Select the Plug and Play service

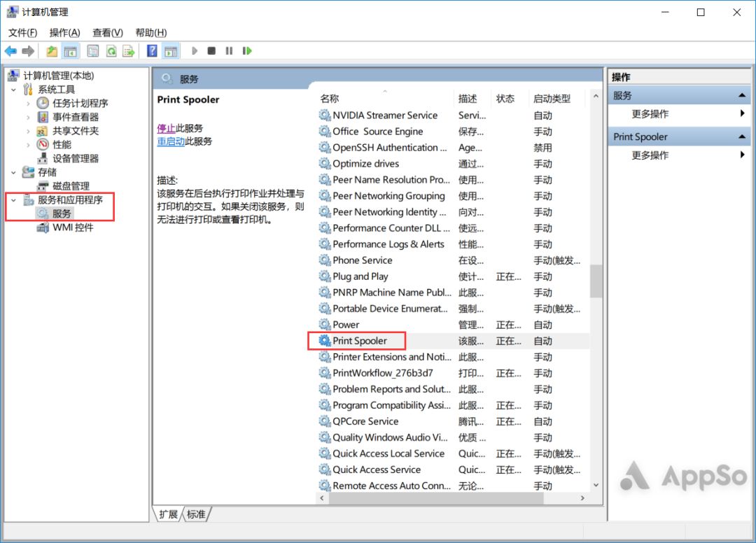click(453, 276)
